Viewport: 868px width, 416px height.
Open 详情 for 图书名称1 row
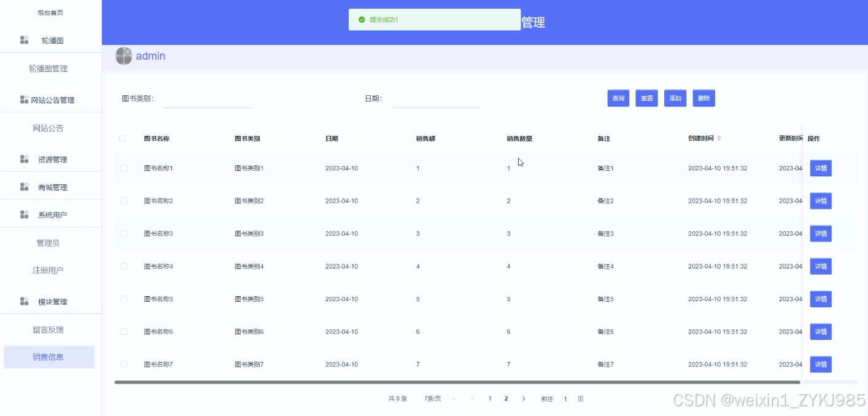coord(821,168)
